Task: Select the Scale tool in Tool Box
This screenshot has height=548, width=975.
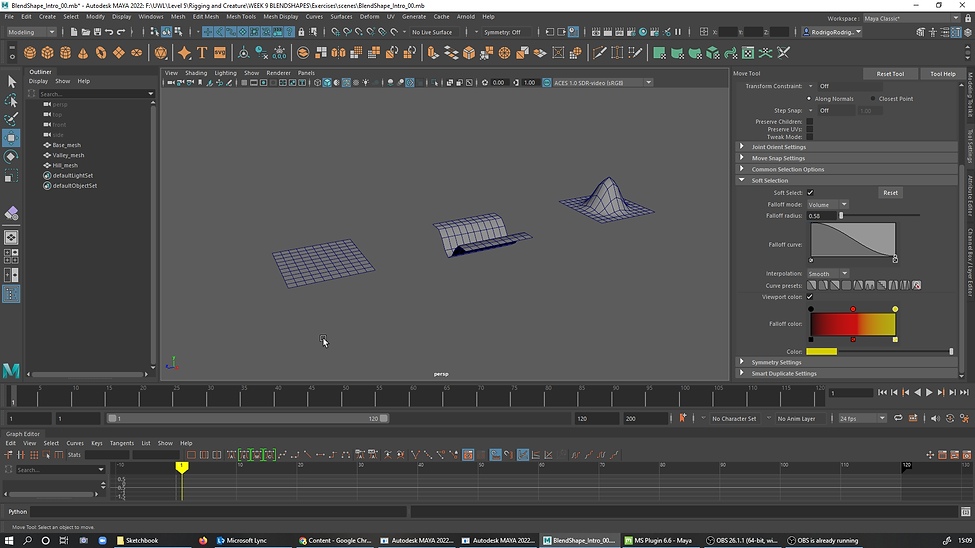Action: point(11,176)
